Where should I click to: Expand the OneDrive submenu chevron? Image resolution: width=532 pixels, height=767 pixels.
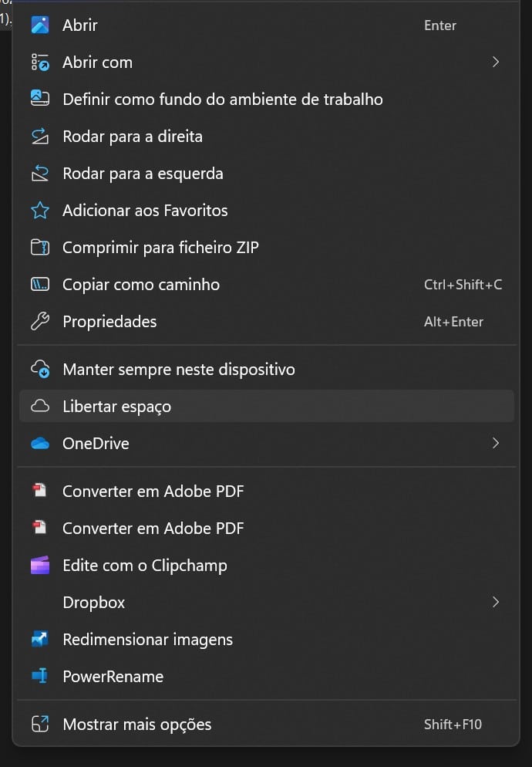click(495, 444)
